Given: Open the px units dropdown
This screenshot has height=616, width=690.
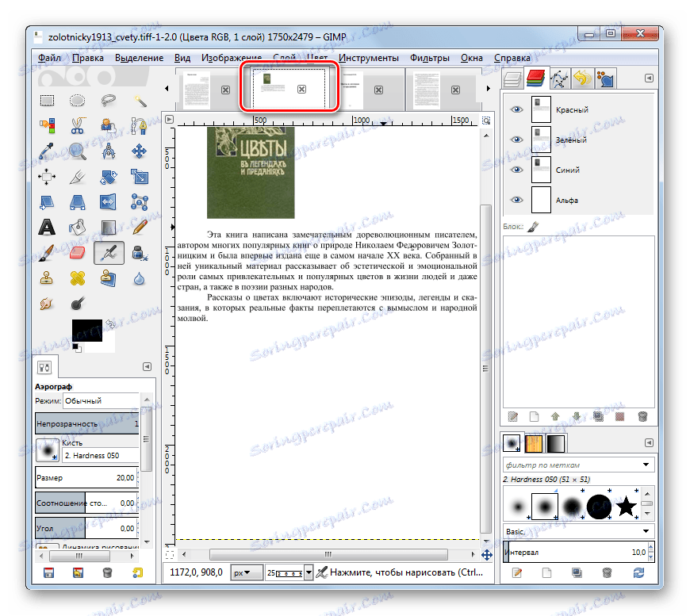Looking at the screenshot, I should (x=247, y=572).
